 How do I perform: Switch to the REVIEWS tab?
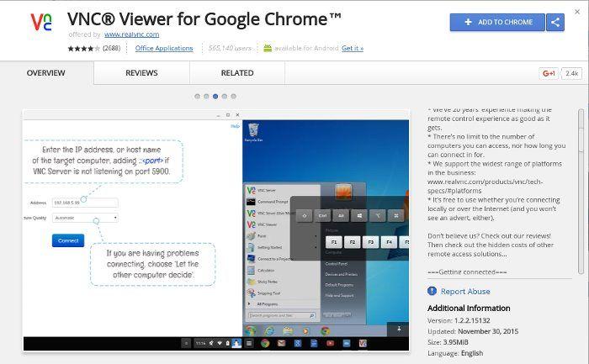tap(141, 74)
